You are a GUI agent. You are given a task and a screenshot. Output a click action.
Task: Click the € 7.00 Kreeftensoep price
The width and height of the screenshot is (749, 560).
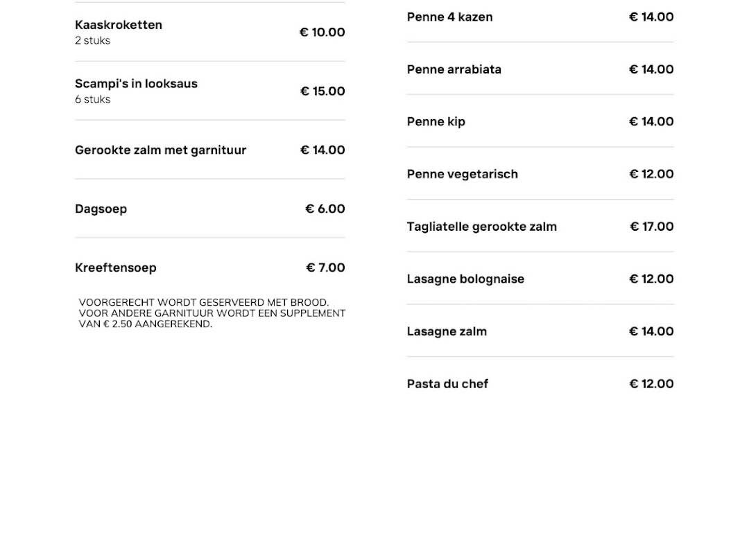pyautogui.click(x=325, y=268)
